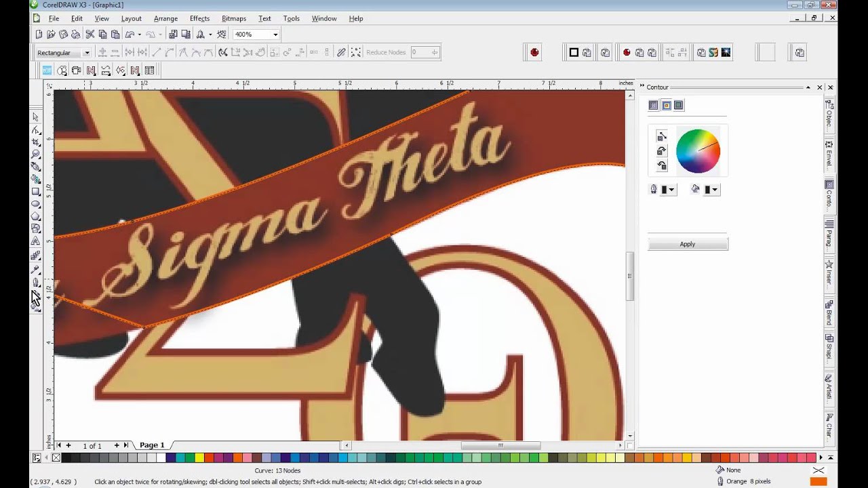Open the Rectangular selection mode dropdown
The width and height of the screenshot is (868, 488).
(87, 53)
